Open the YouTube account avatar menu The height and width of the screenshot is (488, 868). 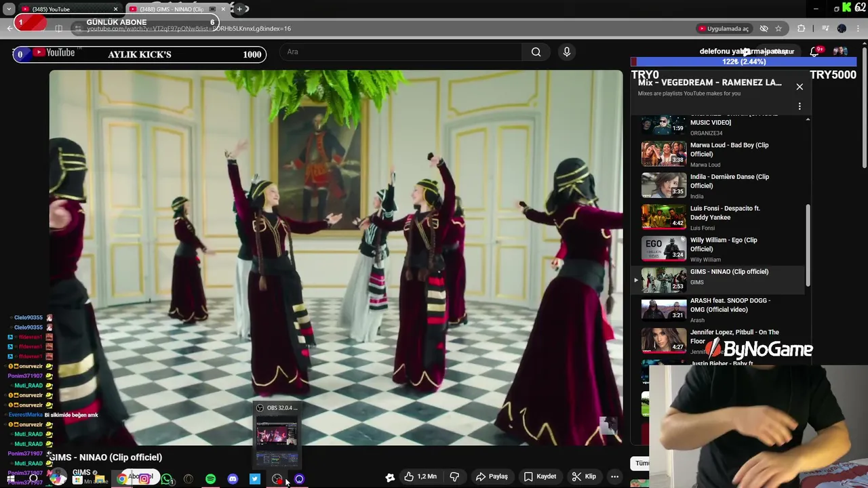click(840, 52)
